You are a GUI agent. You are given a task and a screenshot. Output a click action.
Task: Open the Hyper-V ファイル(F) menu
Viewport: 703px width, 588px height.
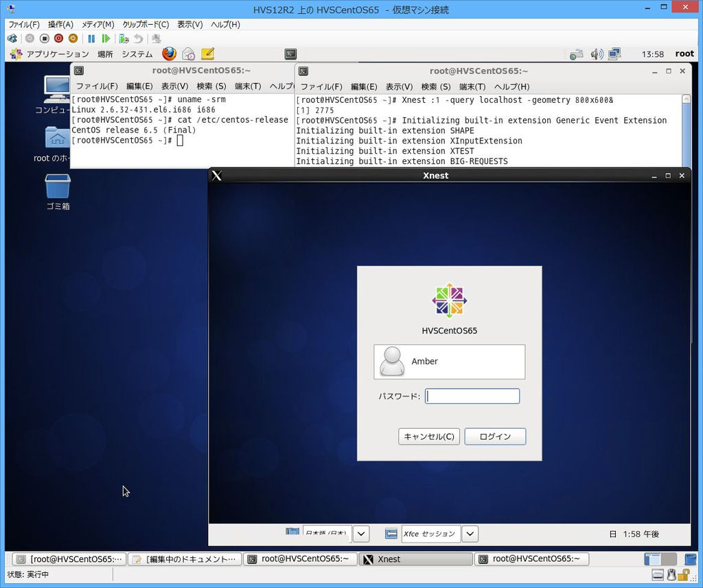(x=24, y=25)
